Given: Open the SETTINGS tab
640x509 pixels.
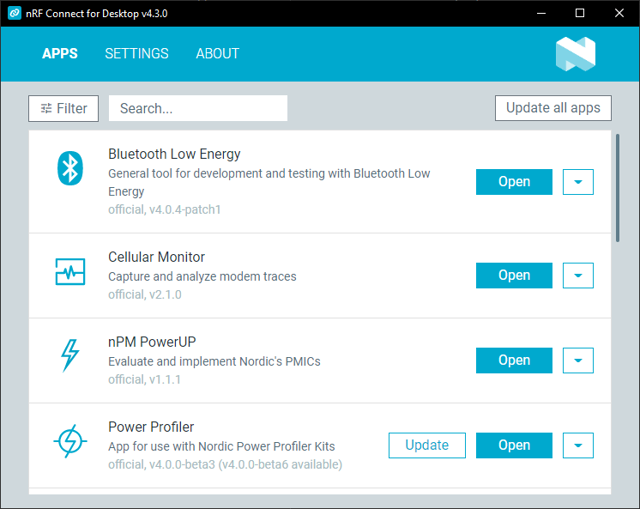Looking at the screenshot, I should pyautogui.click(x=136, y=53).
